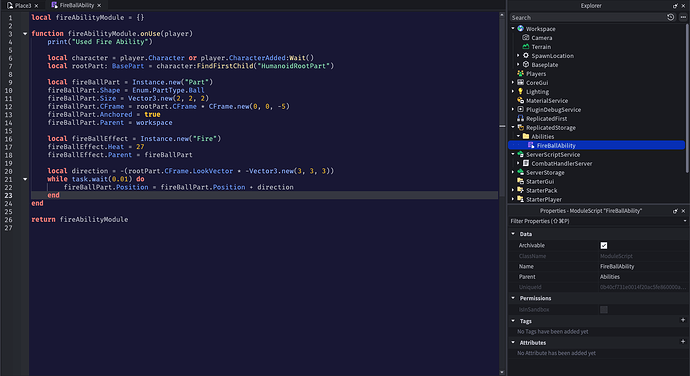Image resolution: width=690 pixels, height=376 pixels.
Task: Expand the StarterPlayer node
Action: (513, 199)
